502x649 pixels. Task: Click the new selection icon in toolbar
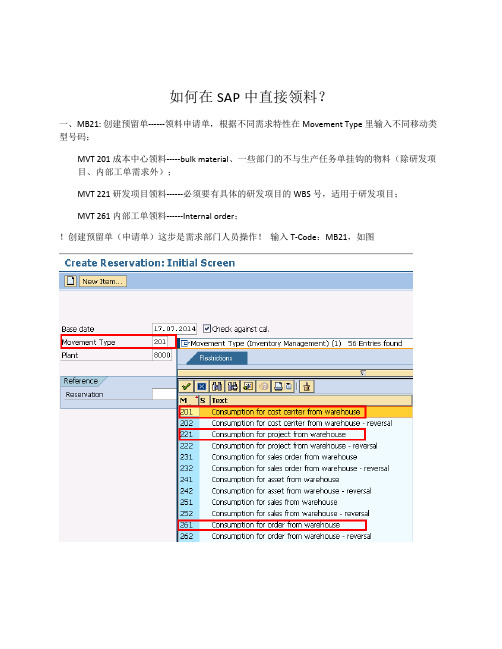click(248, 387)
